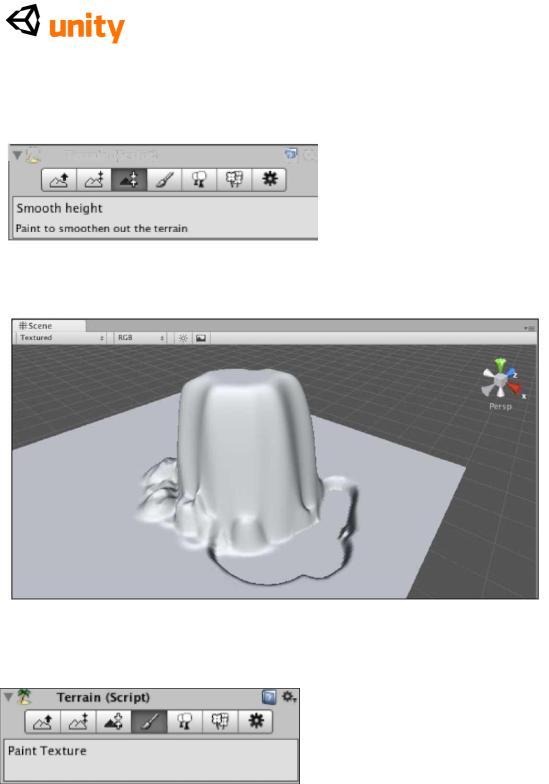Click the 'Smooth height' label
549x784 pixels.
point(59,208)
